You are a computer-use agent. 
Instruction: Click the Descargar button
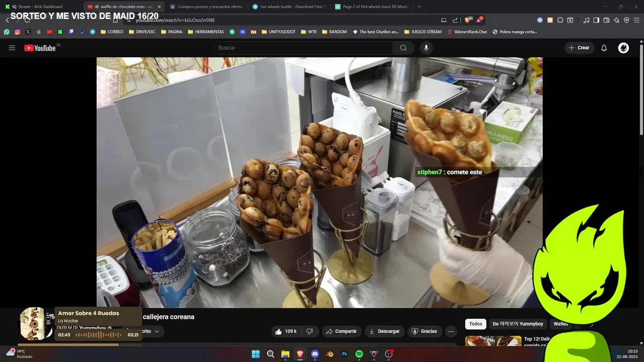384,331
